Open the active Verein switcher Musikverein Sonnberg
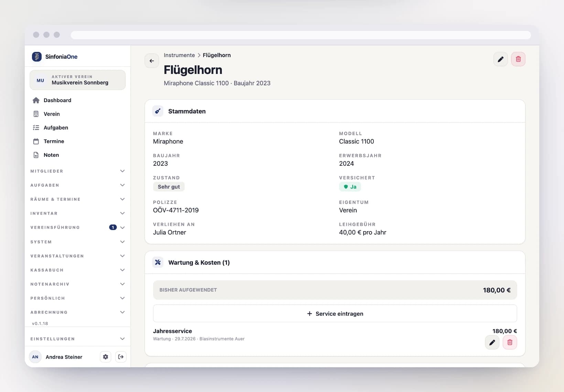The width and height of the screenshot is (564, 392). tap(77, 80)
